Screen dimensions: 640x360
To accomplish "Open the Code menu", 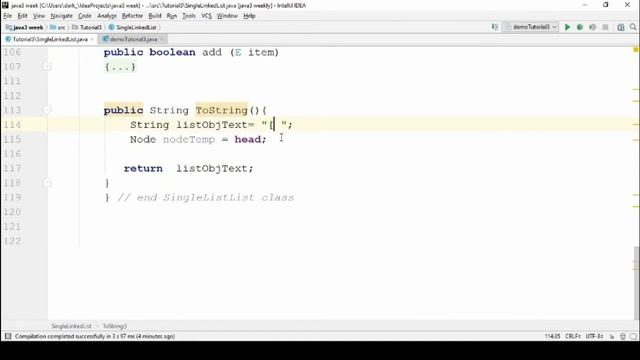I will (85, 16).
